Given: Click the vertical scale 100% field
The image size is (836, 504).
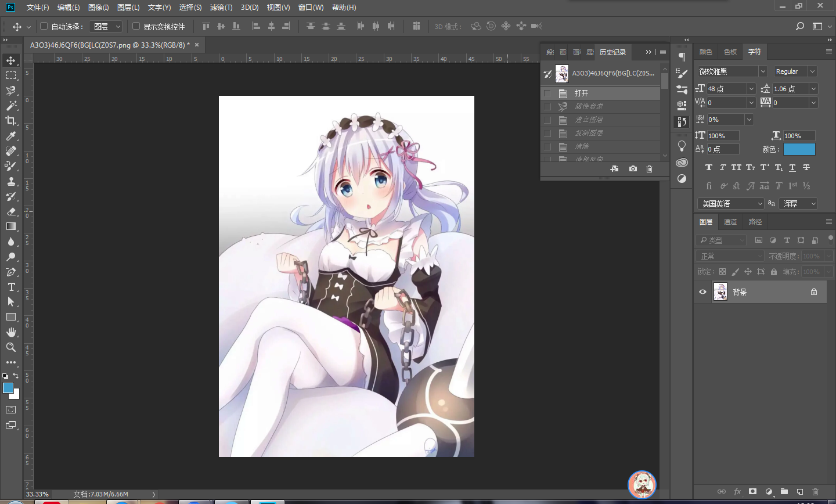Looking at the screenshot, I should [723, 135].
